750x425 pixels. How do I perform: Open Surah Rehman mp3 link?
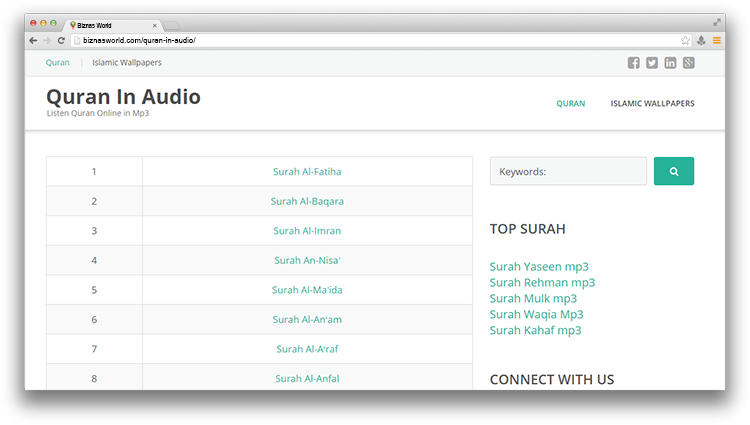[542, 283]
